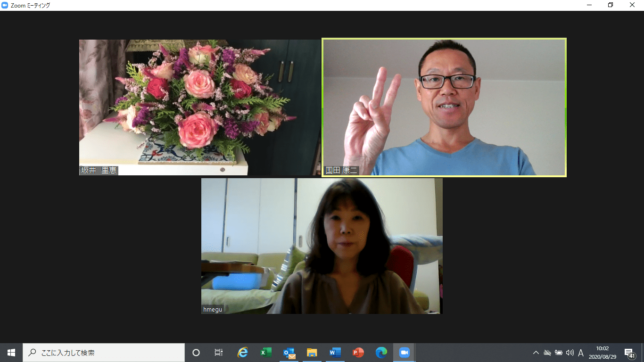Open the speaker volume control
The height and width of the screenshot is (362, 644).
tap(570, 353)
